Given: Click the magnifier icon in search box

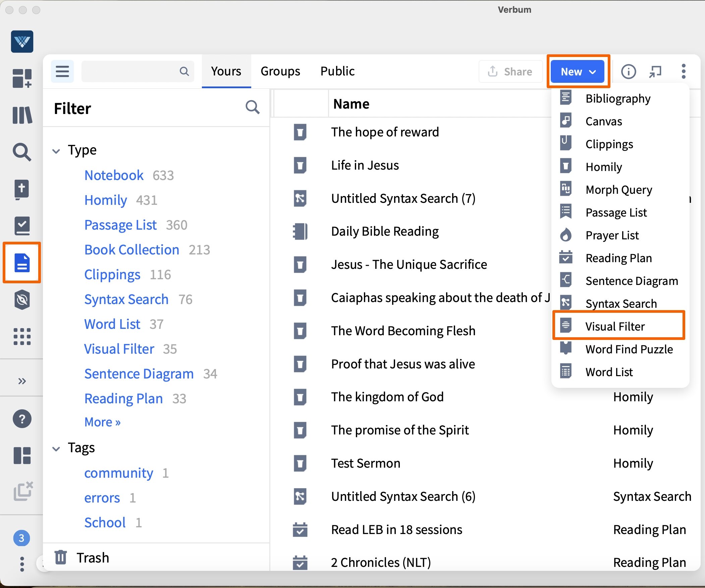Looking at the screenshot, I should (184, 71).
